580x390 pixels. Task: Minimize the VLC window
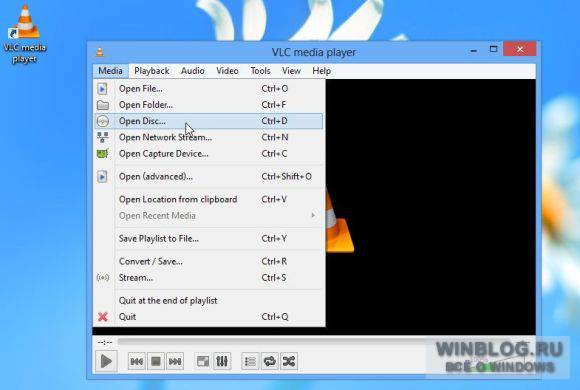point(473,50)
